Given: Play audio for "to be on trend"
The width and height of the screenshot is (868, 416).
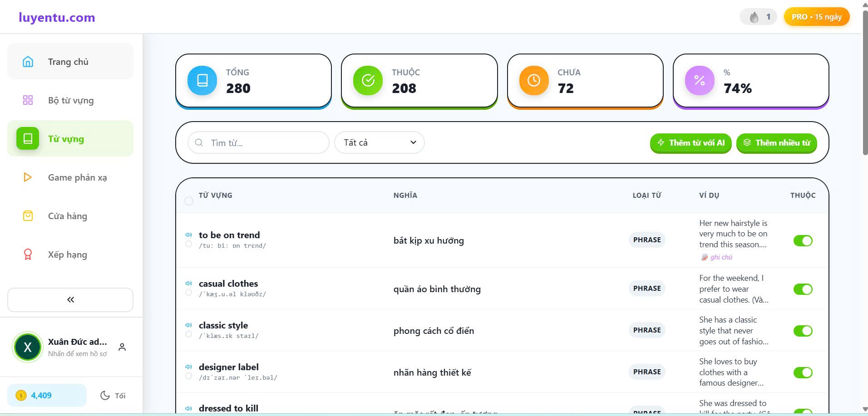Looking at the screenshot, I should 188,235.
